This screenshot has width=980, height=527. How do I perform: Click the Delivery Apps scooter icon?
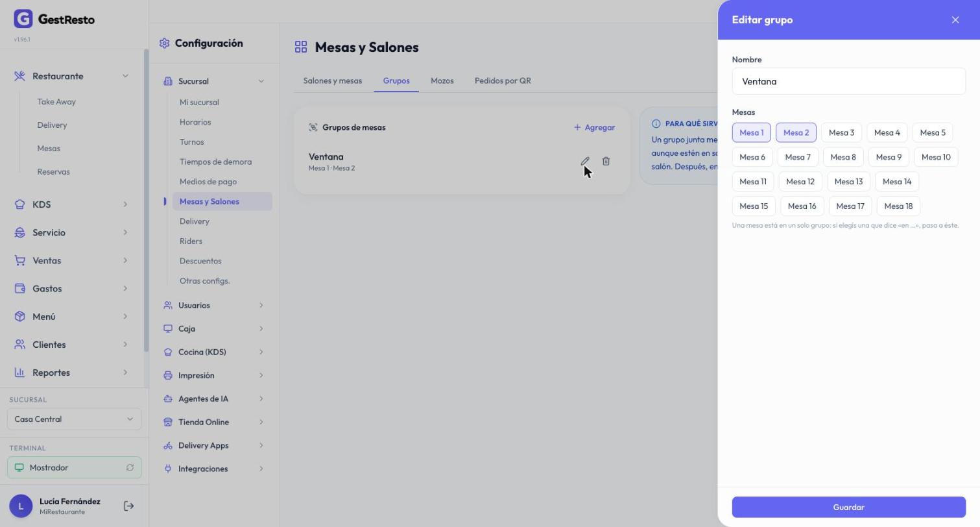coord(168,446)
